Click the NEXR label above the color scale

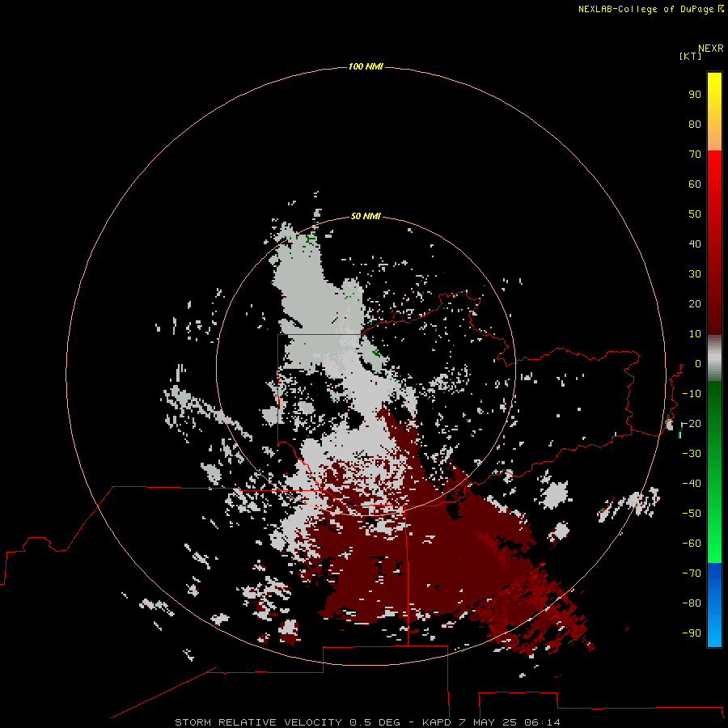[x=711, y=49]
